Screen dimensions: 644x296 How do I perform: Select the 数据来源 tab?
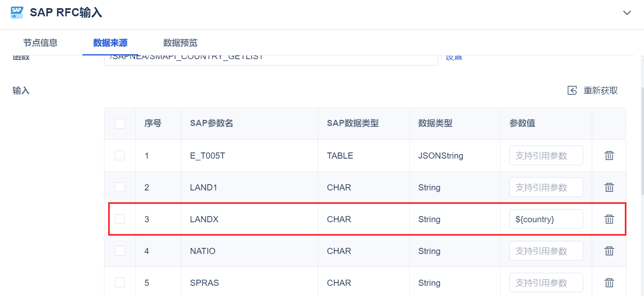pyautogui.click(x=110, y=43)
